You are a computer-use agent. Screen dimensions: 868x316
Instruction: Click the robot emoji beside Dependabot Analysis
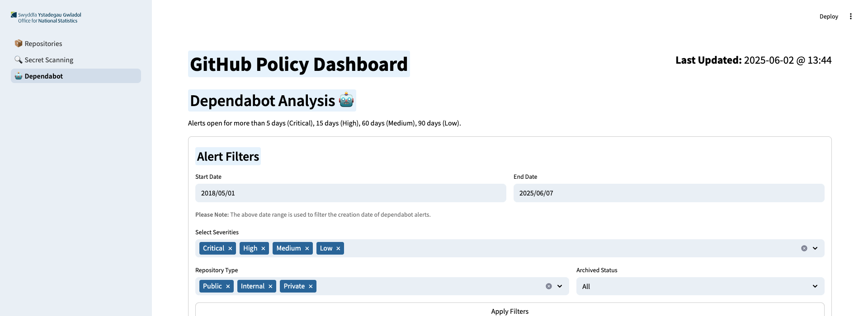[x=346, y=100]
